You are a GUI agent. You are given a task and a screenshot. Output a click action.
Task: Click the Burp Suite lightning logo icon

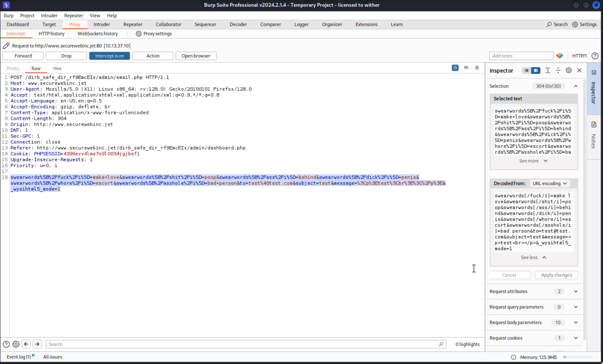[6, 5]
